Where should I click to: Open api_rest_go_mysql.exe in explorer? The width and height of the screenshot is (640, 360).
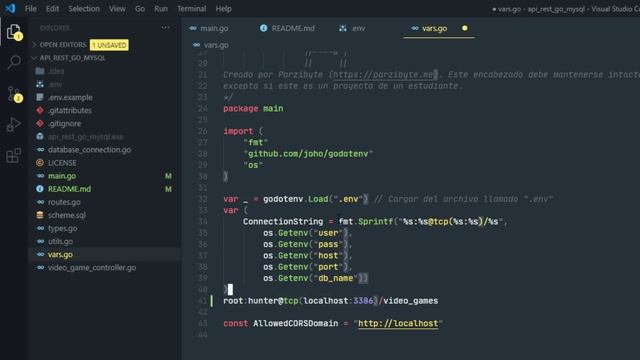[86, 137]
